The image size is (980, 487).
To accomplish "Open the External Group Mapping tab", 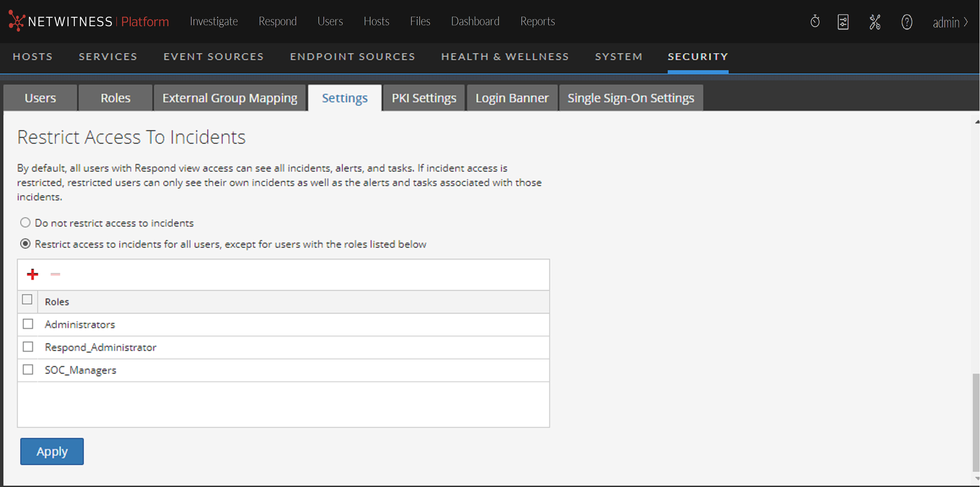I will tap(230, 98).
